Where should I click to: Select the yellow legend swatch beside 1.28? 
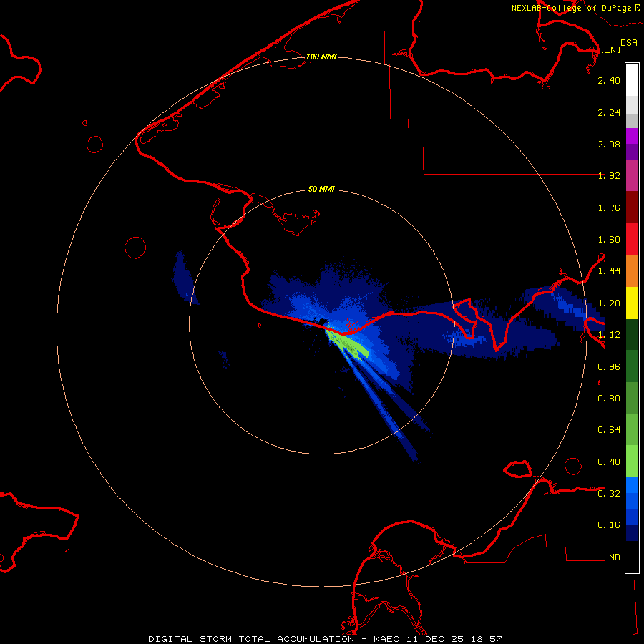click(632, 303)
